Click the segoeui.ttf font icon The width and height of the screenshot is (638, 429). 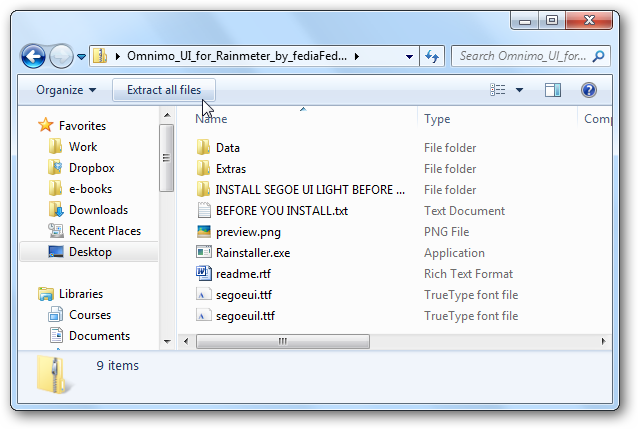pyautogui.click(x=203, y=294)
